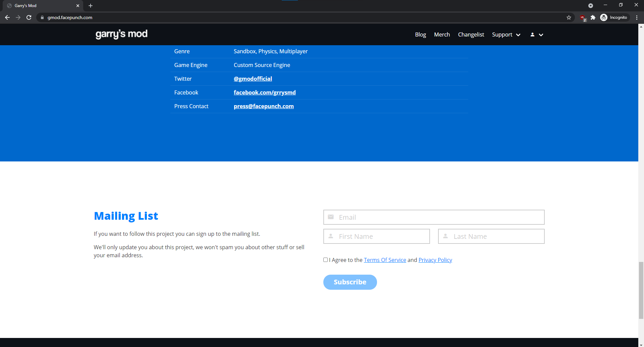644x347 pixels.
Task: Click into the Last Name field
Action: pyautogui.click(x=491, y=236)
